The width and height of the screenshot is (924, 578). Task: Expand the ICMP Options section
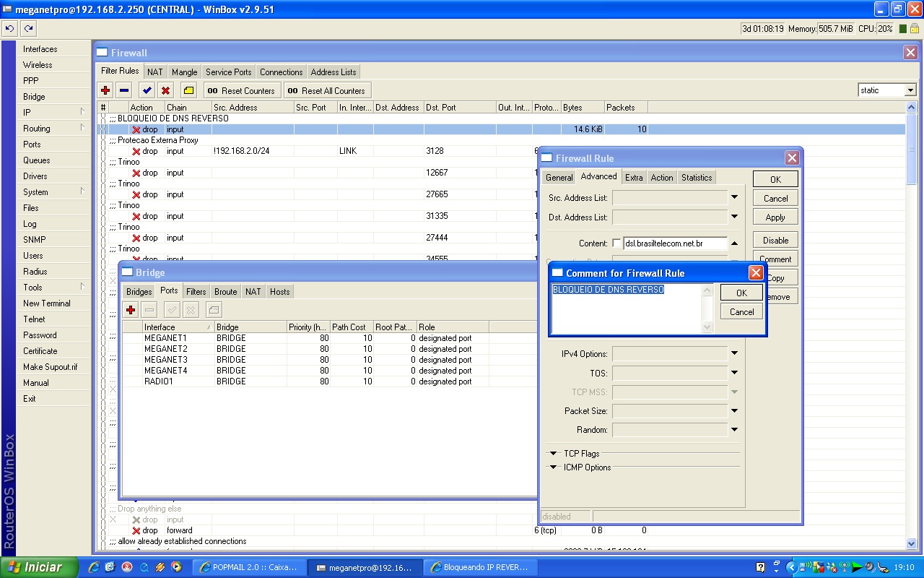(554, 467)
